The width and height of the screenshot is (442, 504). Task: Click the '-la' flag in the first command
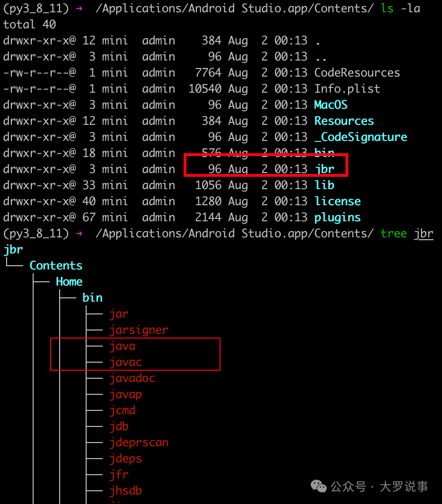point(410,9)
